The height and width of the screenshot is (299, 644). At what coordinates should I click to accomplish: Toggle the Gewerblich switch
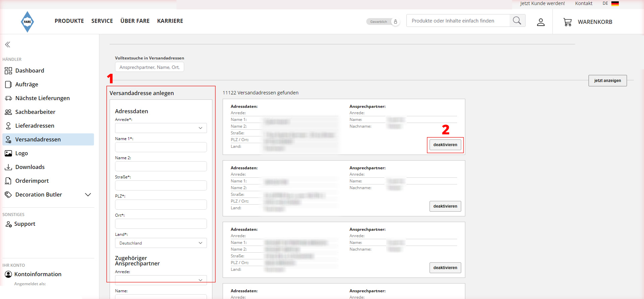(x=383, y=22)
